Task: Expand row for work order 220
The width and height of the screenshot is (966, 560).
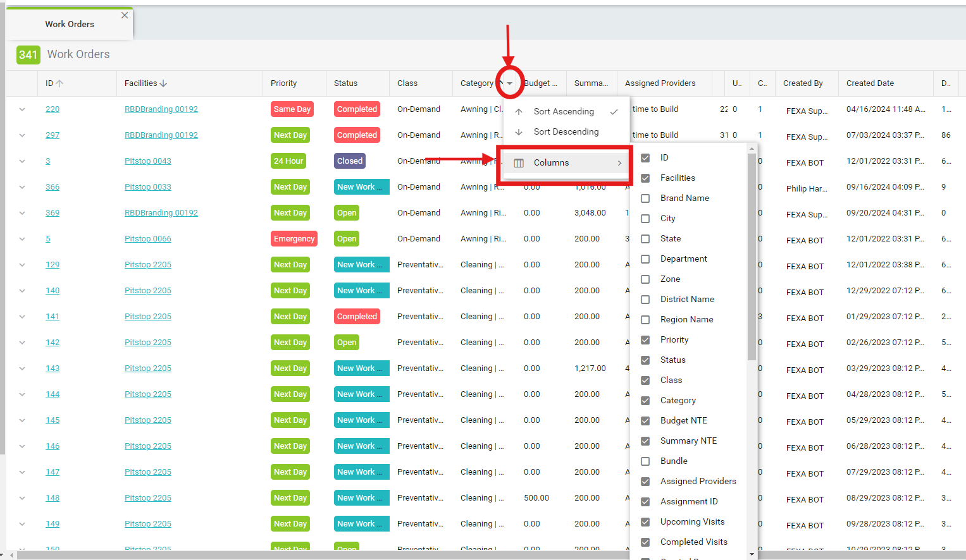Action: [x=22, y=109]
